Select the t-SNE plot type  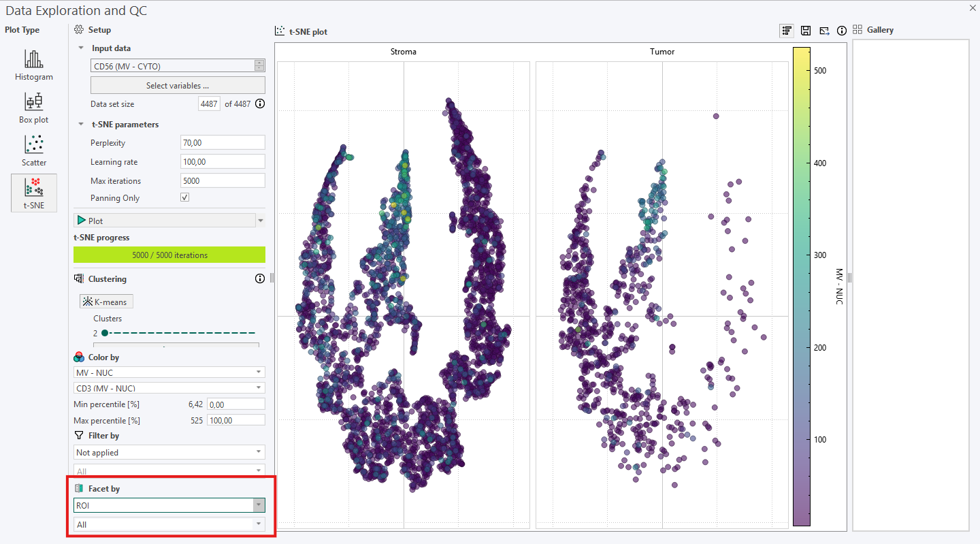point(33,193)
